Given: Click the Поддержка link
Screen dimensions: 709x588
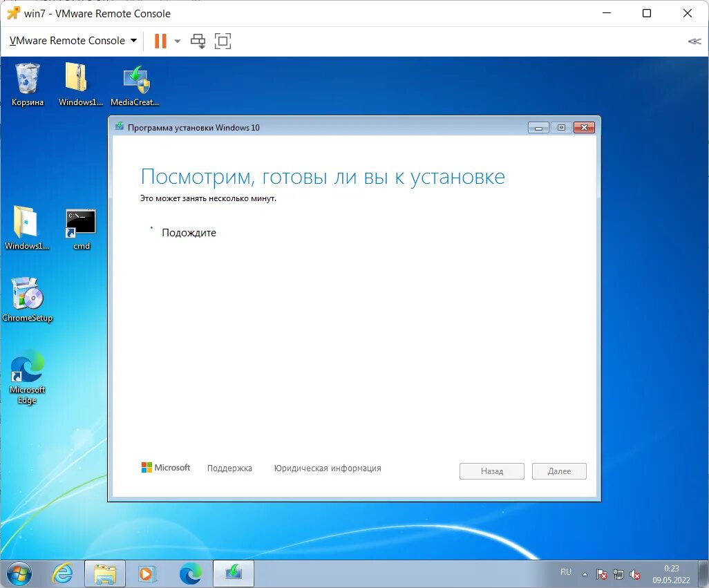Looking at the screenshot, I should click(229, 468).
